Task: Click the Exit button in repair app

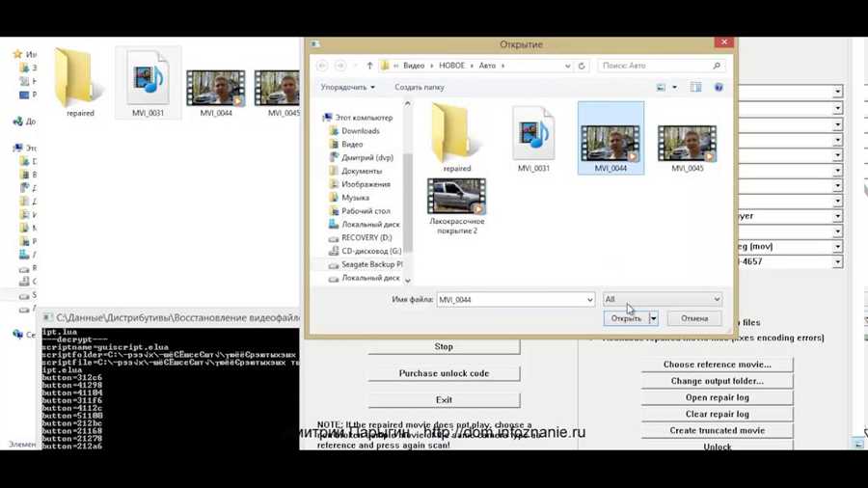Action: pos(444,400)
